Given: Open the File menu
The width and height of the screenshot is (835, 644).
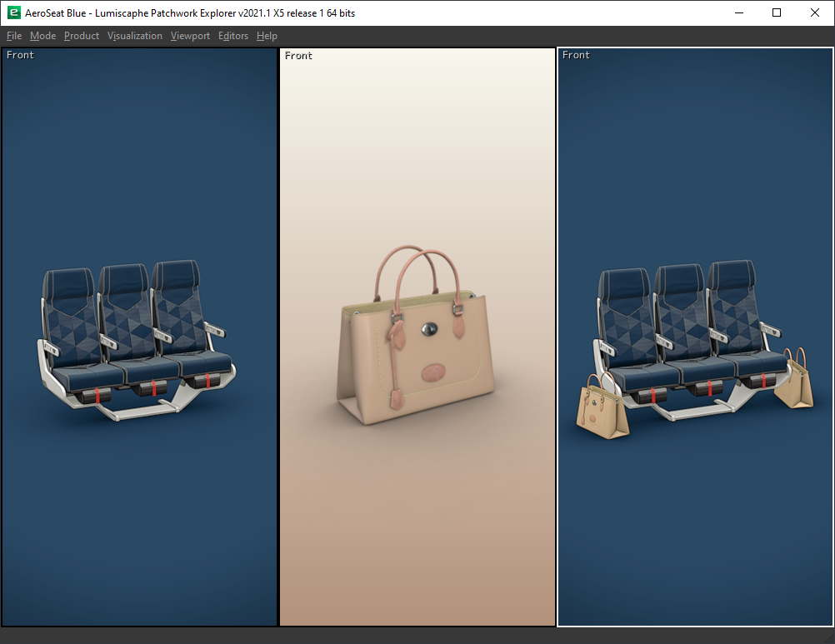Looking at the screenshot, I should pyautogui.click(x=14, y=36).
